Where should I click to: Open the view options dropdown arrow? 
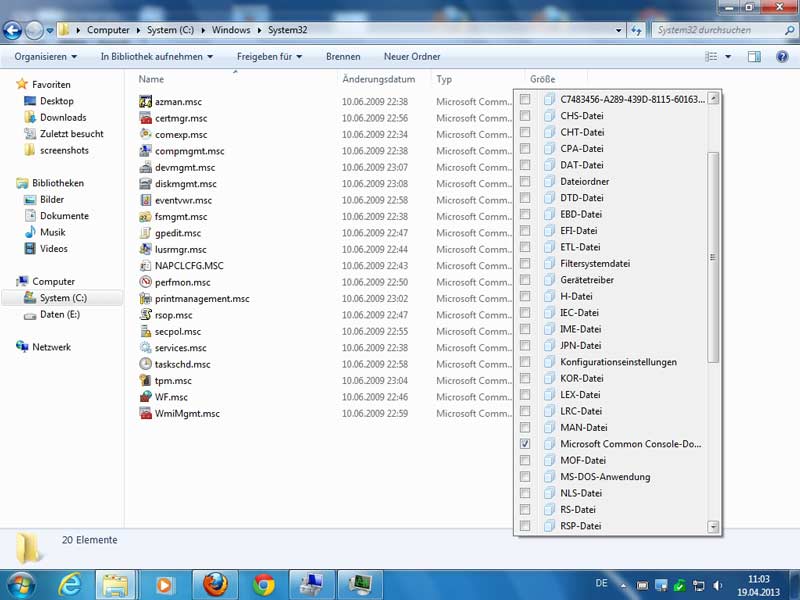pos(728,57)
